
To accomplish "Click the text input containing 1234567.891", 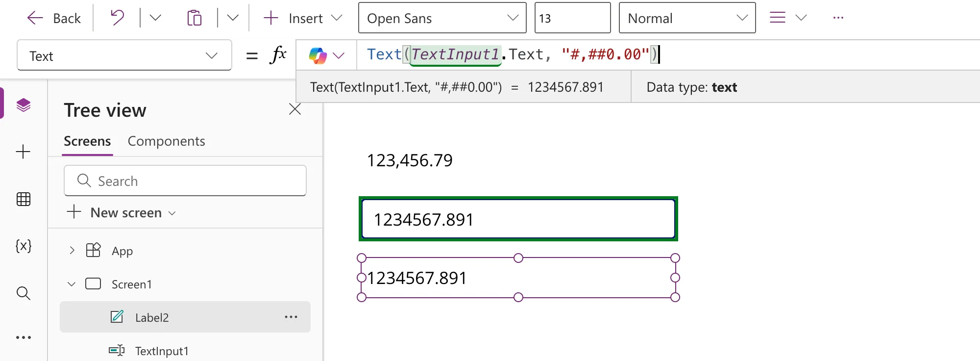I will pos(518,219).
